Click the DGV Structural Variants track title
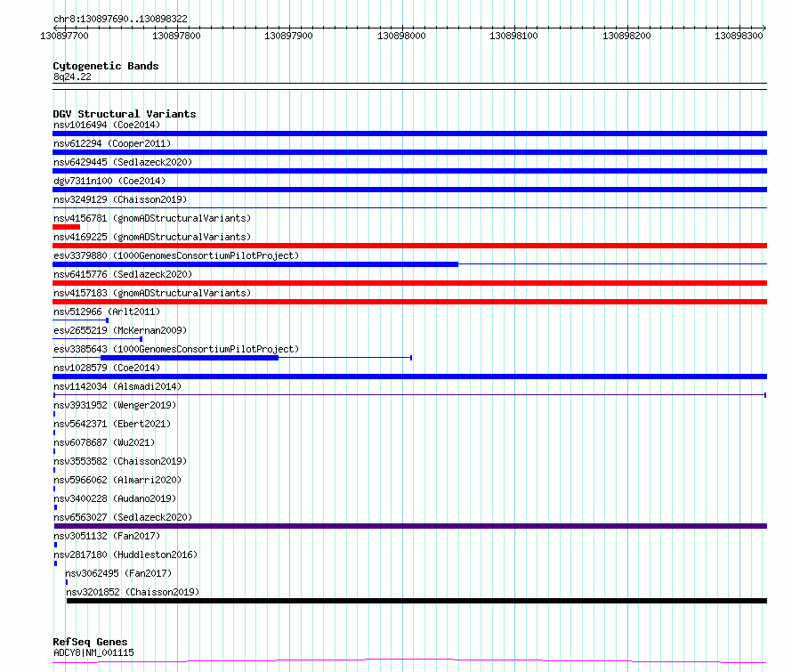This screenshot has width=792, height=672. (x=125, y=114)
